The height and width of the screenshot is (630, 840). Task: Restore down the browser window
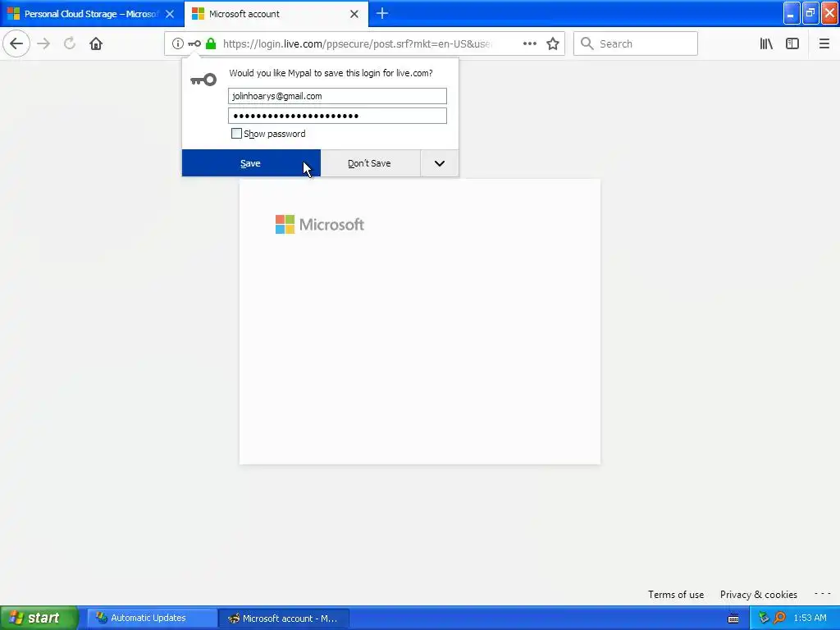(x=810, y=13)
